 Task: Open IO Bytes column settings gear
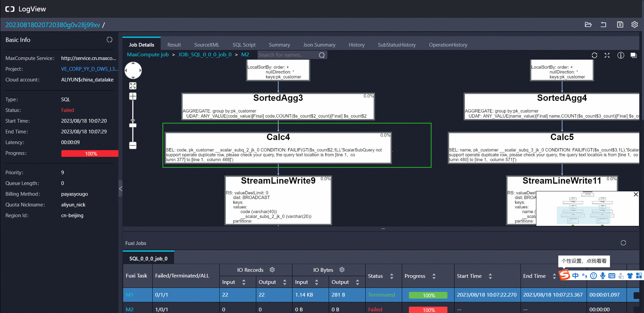pos(342,270)
